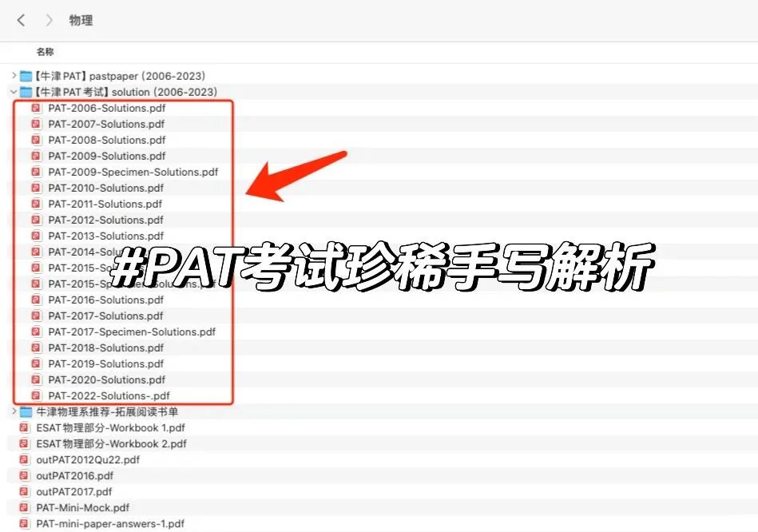The height and width of the screenshot is (532, 758).
Task: Click PDF icon of outPAT2012Qu22.pdf
Action: 24,459
